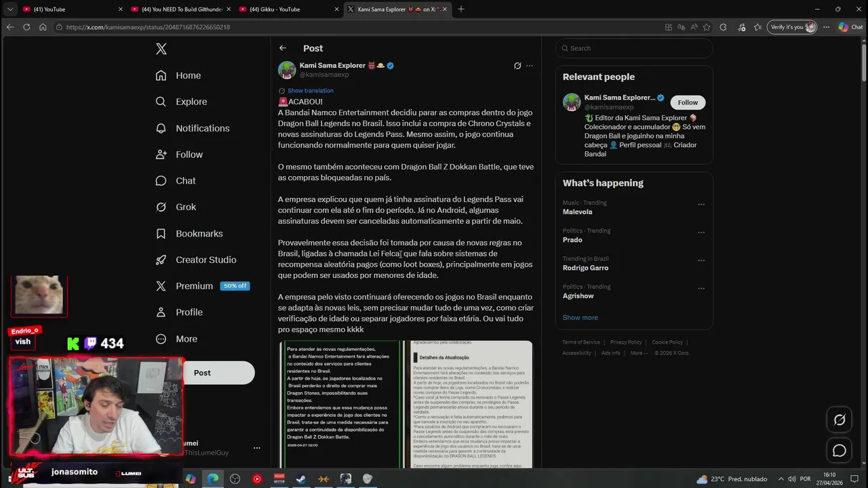Click Show translation link

click(310, 91)
